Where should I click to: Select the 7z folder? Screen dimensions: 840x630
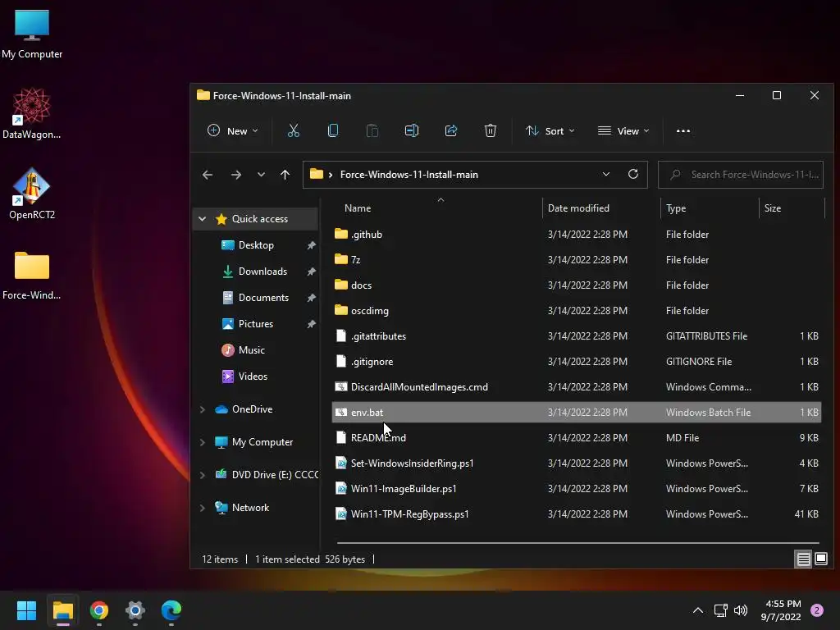577,259
